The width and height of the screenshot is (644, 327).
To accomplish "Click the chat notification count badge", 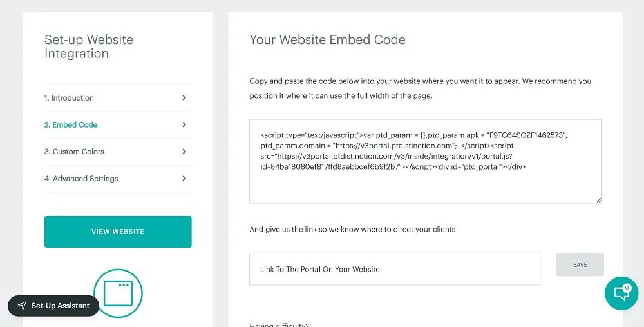I will (x=627, y=287).
